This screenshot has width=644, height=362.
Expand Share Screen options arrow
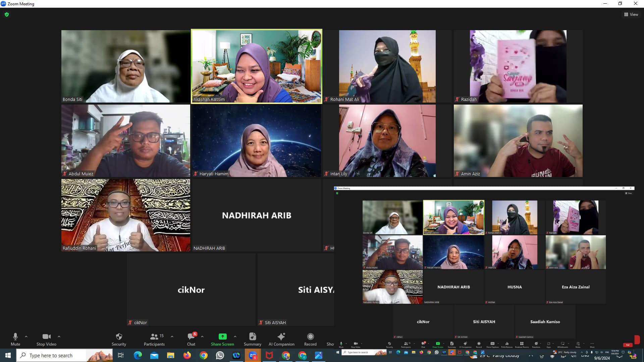235,337
